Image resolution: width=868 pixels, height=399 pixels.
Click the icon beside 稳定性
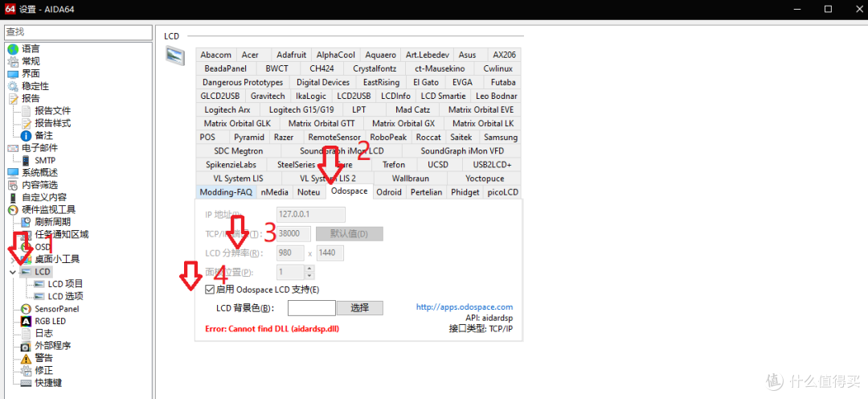click(x=13, y=86)
